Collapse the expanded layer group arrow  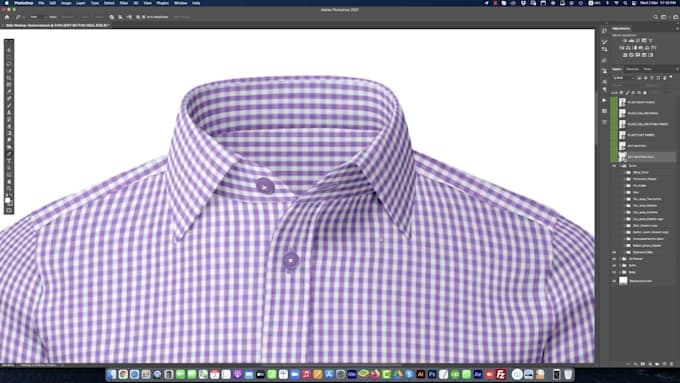click(620, 166)
